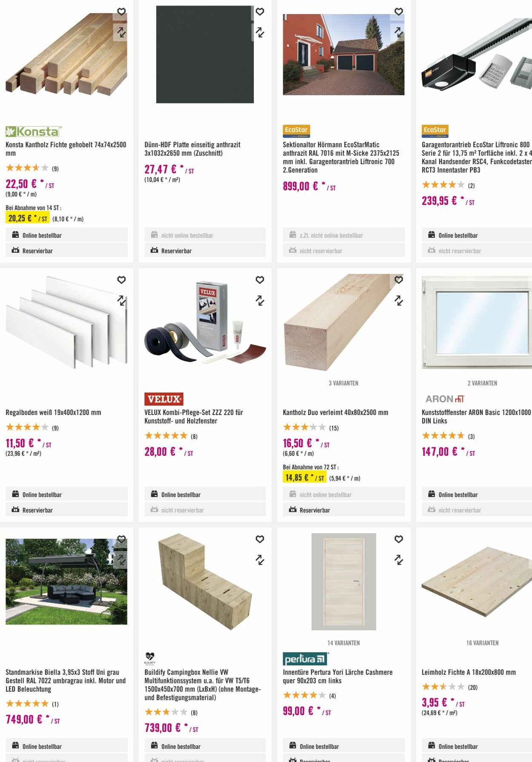Click the Konsta brand logo

33,131
